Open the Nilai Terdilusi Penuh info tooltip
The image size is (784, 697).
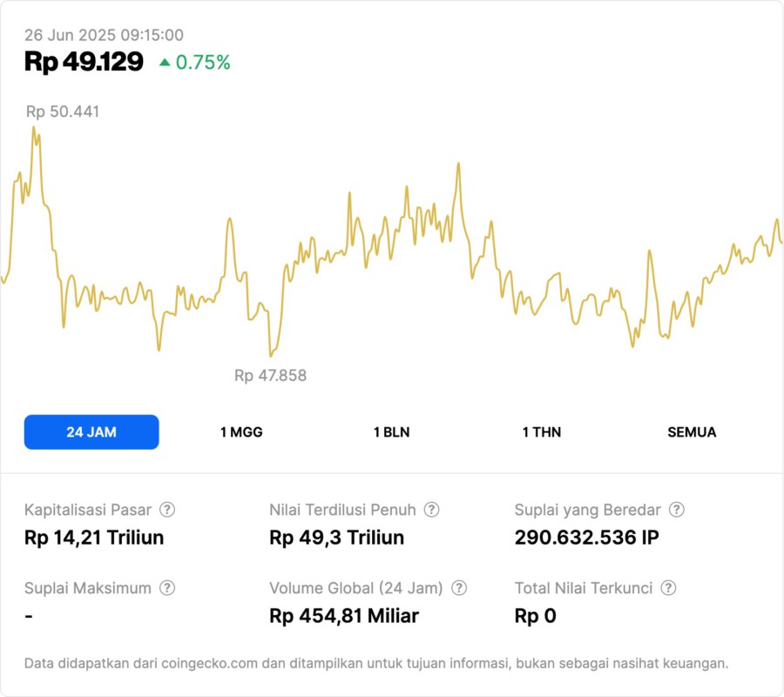click(431, 510)
